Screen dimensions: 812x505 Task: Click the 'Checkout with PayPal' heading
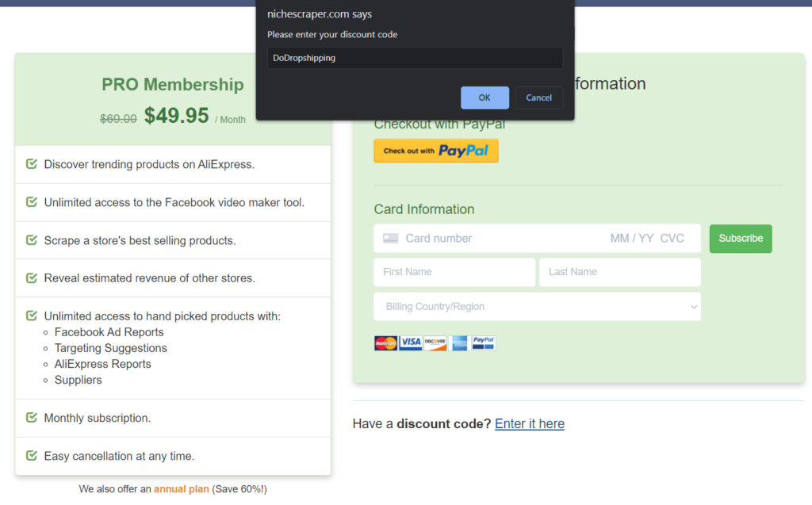tap(439, 124)
